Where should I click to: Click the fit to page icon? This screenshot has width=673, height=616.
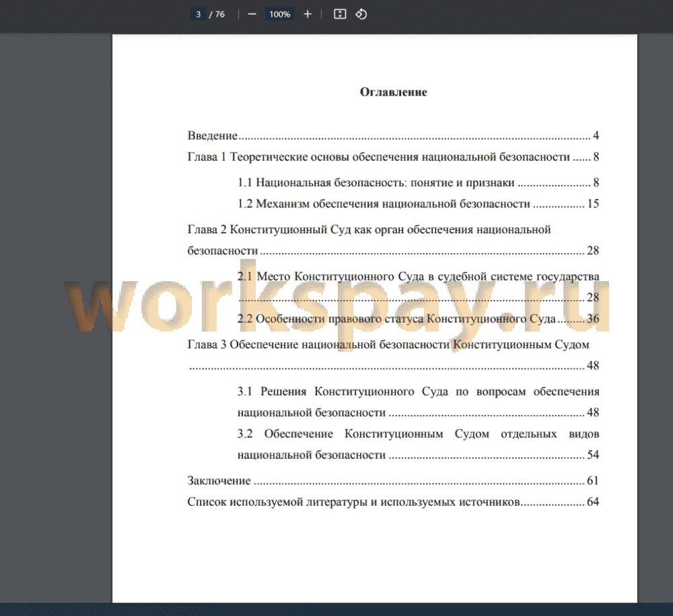click(340, 14)
